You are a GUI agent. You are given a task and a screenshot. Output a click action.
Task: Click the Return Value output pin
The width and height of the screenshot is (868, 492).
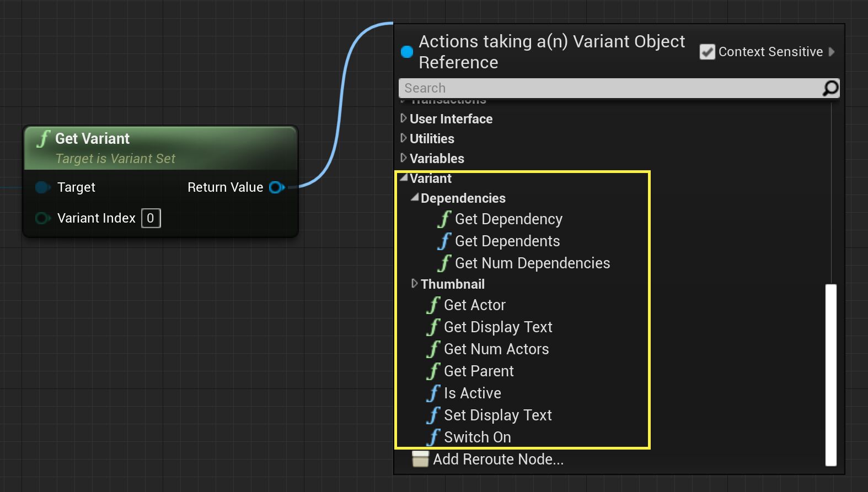tap(276, 187)
